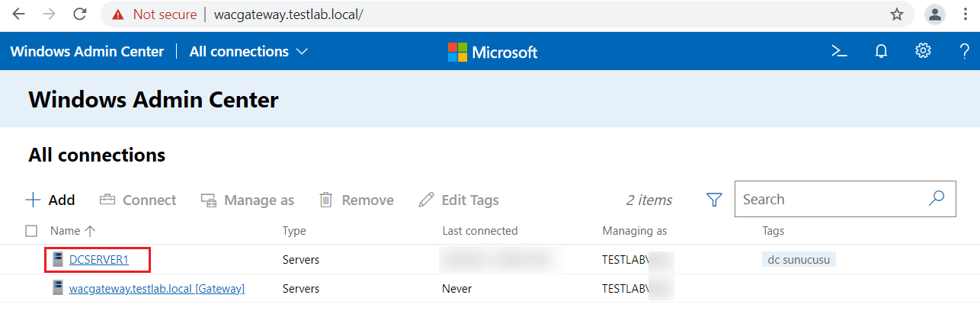This screenshot has width=980, height=314.
Task: Expand the All connections dropdown
Action: pos(248,52)
